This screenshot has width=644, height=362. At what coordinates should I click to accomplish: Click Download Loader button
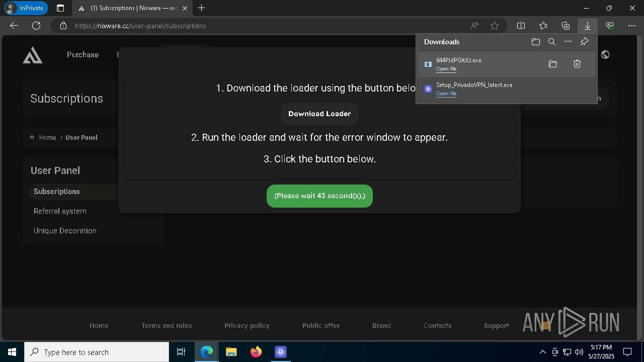click(x=319, y=114)
